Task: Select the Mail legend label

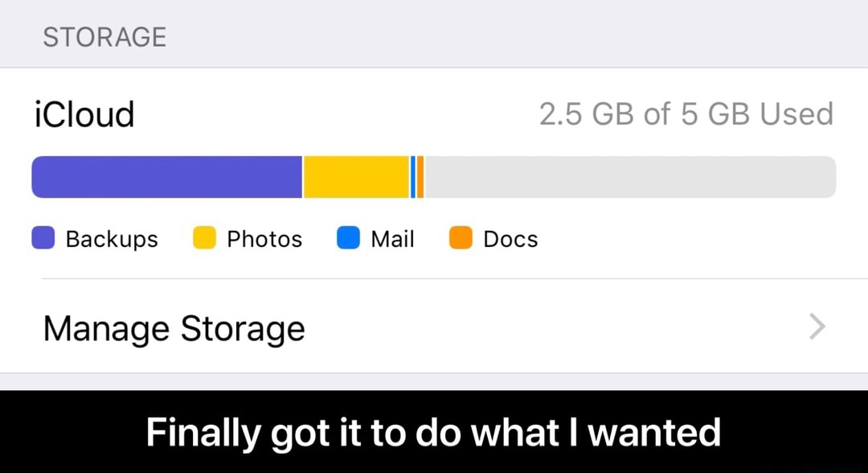Action: [x=392, y=239]
